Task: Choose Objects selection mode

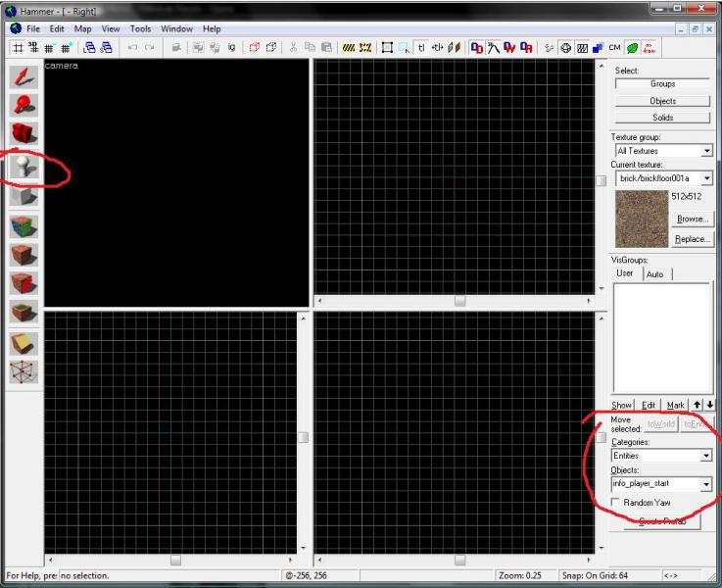Action: 662,101
